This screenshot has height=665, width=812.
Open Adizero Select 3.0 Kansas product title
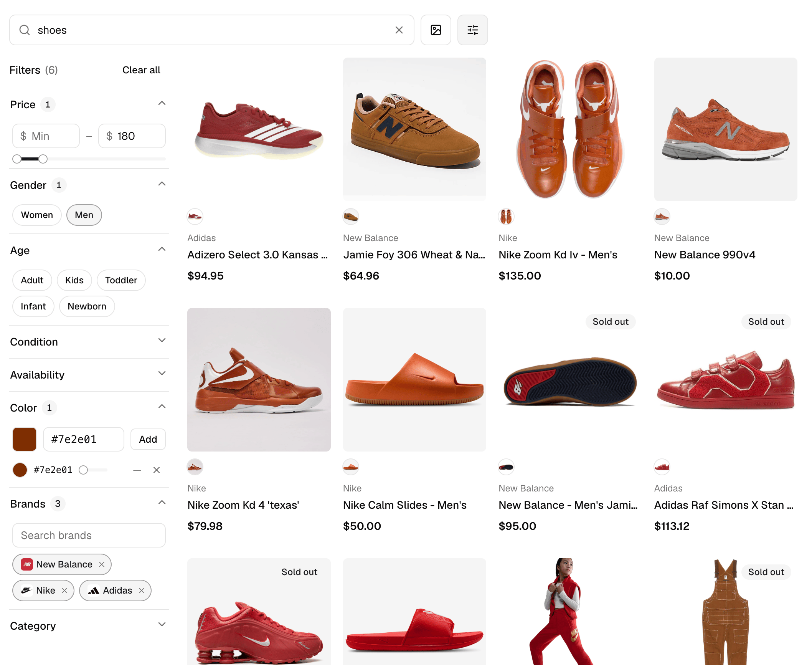[x=257, y=255]
